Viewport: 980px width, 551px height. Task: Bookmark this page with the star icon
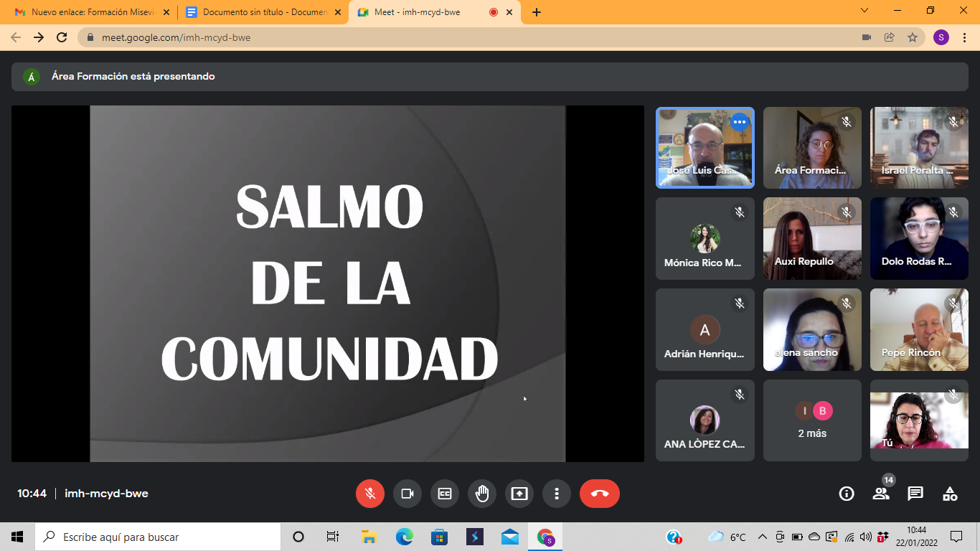point(913,37)
